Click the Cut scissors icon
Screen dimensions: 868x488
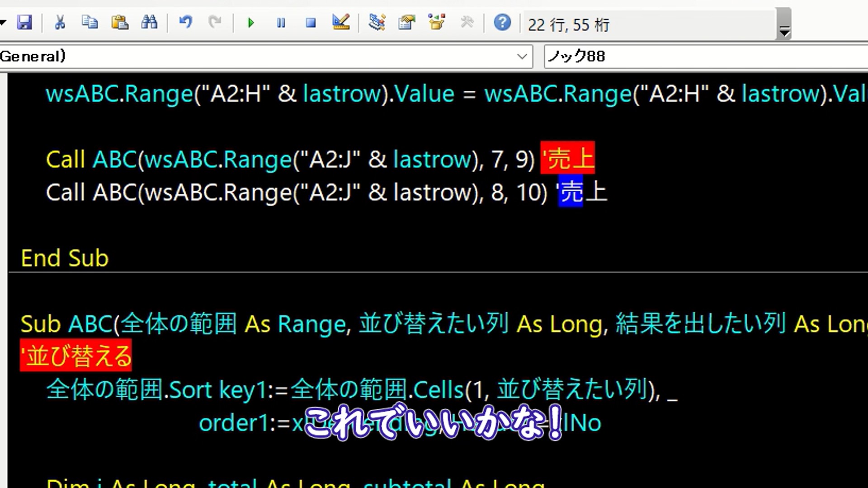60,22
